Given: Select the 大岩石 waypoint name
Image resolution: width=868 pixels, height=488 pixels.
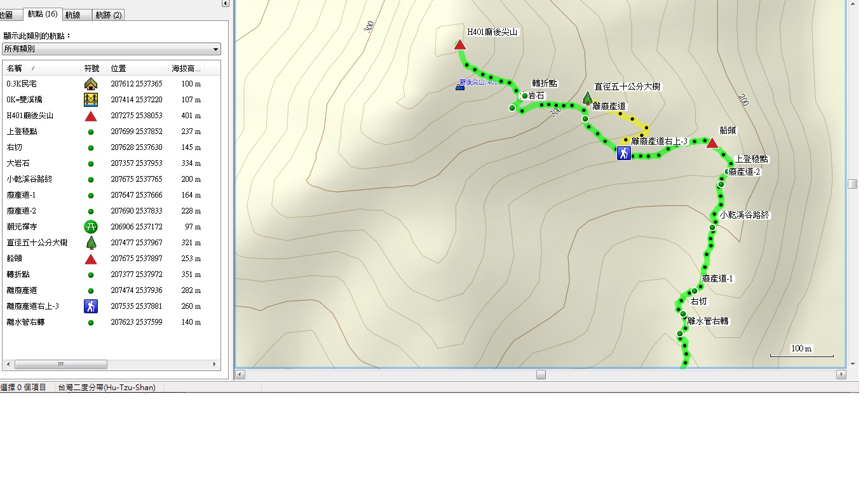Looking at the screenshot, I should (18, 163).
